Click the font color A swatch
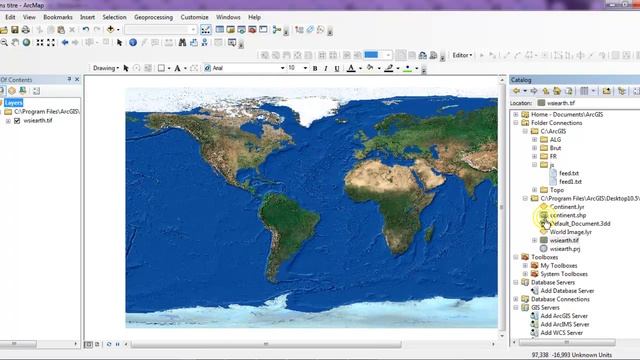 coord(351,69)
